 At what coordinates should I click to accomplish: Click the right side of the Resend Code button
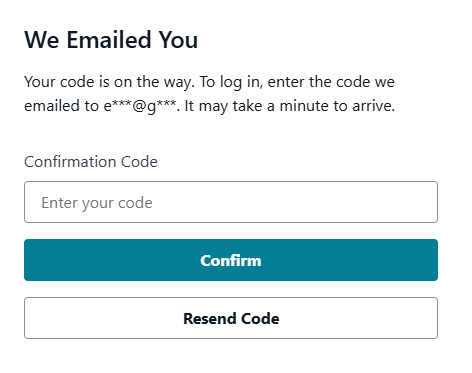417,318
